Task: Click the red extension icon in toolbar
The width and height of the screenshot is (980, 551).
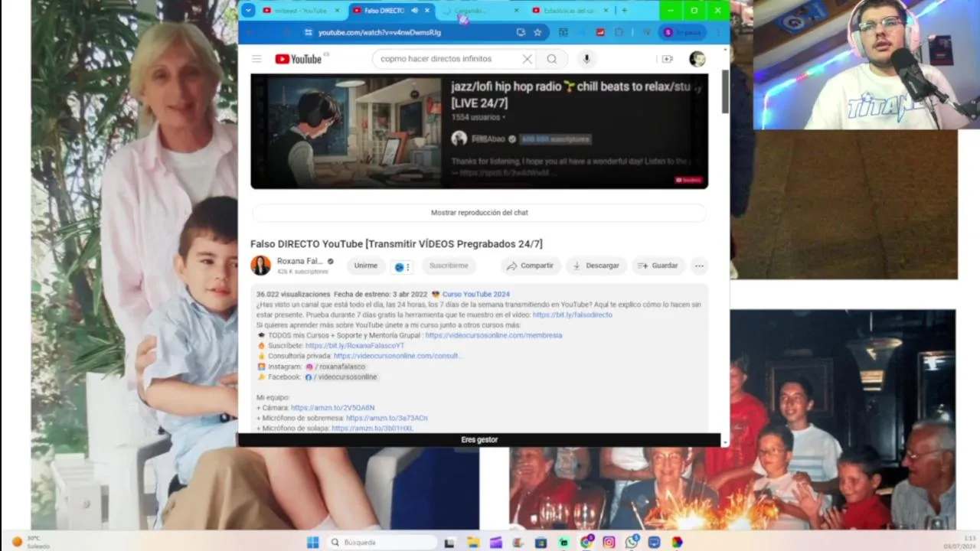Action: point(600,32)
